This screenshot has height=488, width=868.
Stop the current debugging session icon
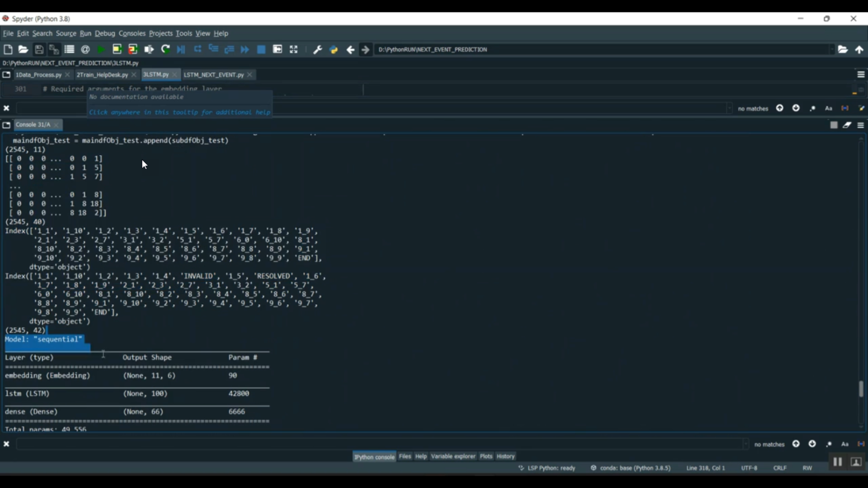[x=260, y=49]
